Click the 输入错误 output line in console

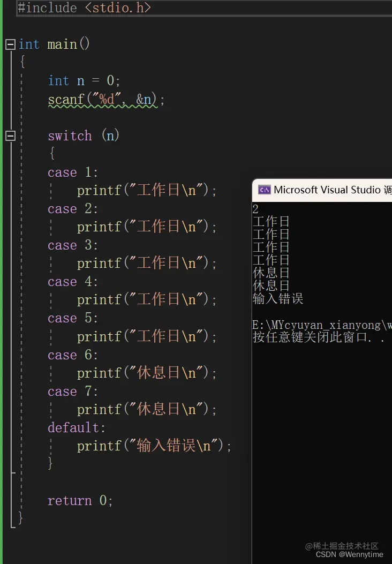coord(278,298)
